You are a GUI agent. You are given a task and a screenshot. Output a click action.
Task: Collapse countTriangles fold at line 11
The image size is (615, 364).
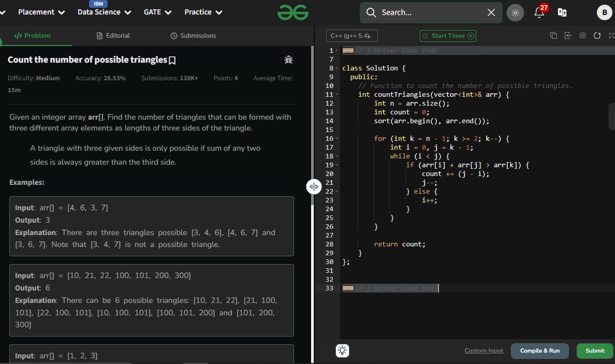point(337,95)
